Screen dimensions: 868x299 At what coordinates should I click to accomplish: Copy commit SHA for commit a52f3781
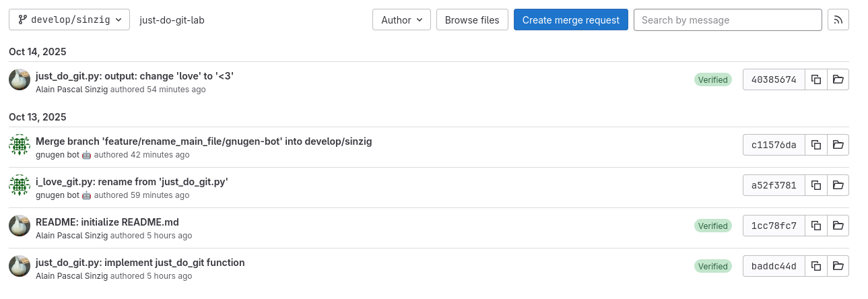click(816, 185)
